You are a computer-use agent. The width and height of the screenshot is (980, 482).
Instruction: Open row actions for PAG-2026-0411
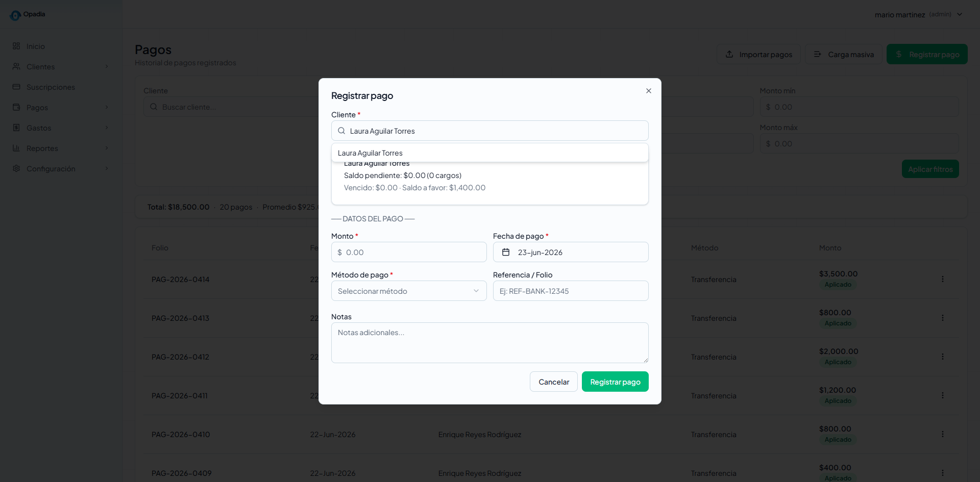942,395
